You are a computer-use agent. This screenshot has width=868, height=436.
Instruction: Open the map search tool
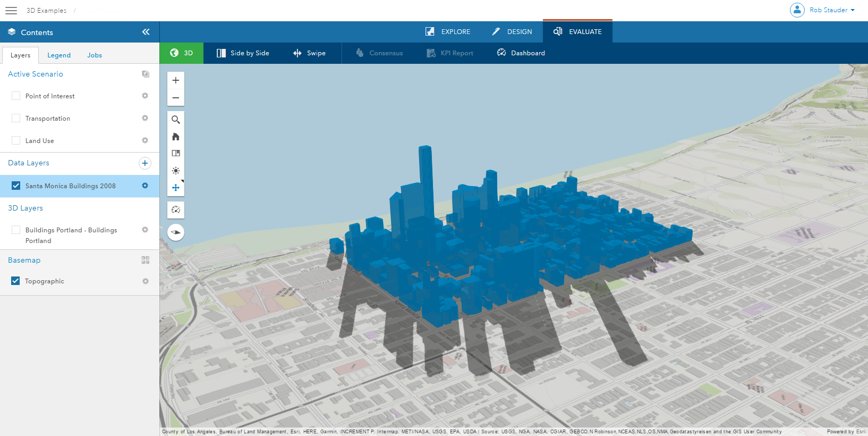pyautogui.click(x=176, y=120)
